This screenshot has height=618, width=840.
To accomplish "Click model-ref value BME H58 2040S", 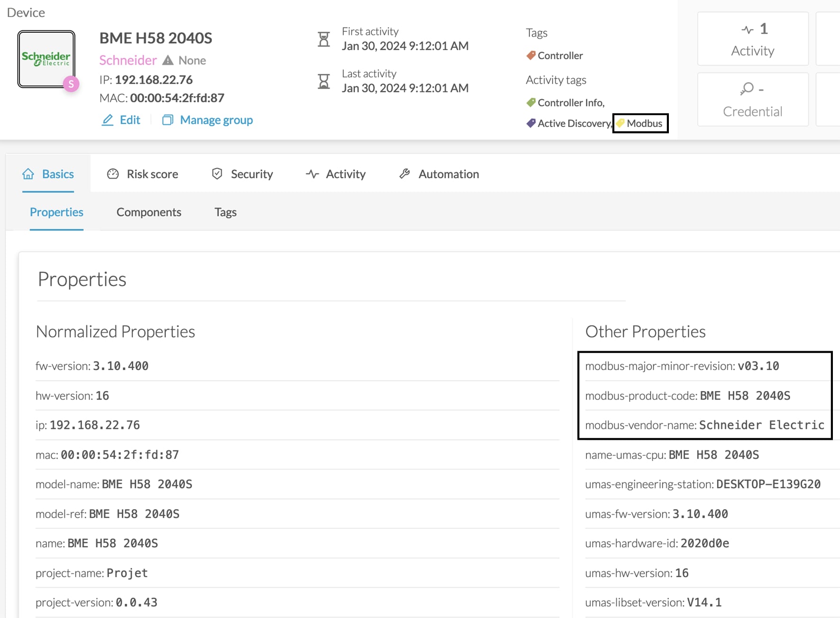I will [134, 514].
